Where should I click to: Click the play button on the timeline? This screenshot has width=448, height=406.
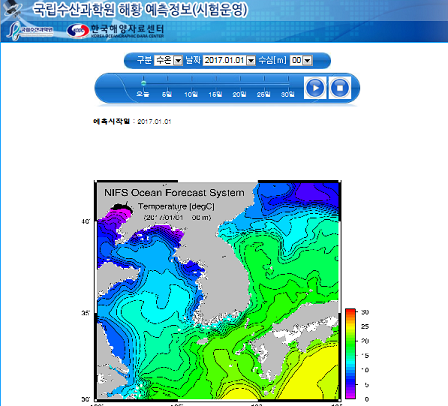tap(315, 88)
